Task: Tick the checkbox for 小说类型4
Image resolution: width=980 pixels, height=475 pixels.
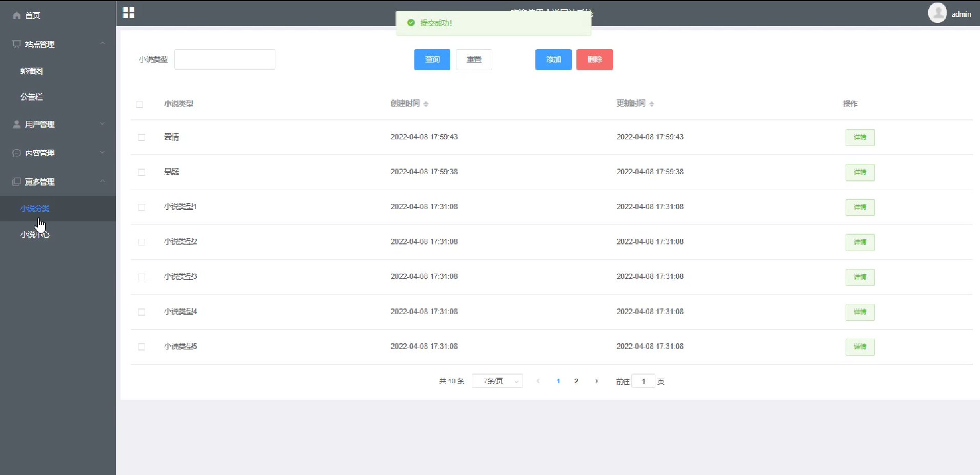Action: pyautogui.click(x=142, y=312)
